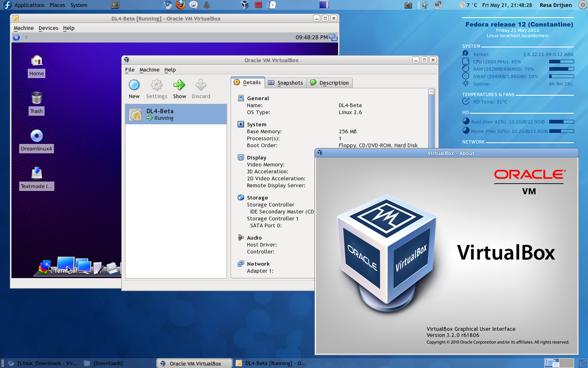Click the Audio speaker icon in Details
The image size is (588, 368).
pos(241,238)
